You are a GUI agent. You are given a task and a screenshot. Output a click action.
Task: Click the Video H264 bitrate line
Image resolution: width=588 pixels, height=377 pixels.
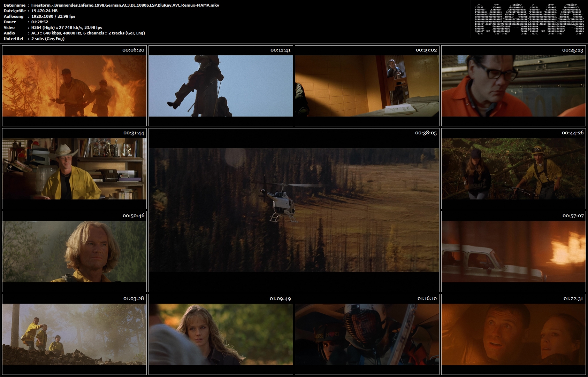(67, 28)
